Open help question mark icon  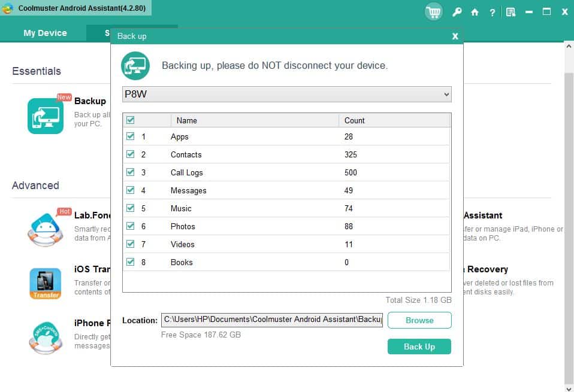point(492,12)
